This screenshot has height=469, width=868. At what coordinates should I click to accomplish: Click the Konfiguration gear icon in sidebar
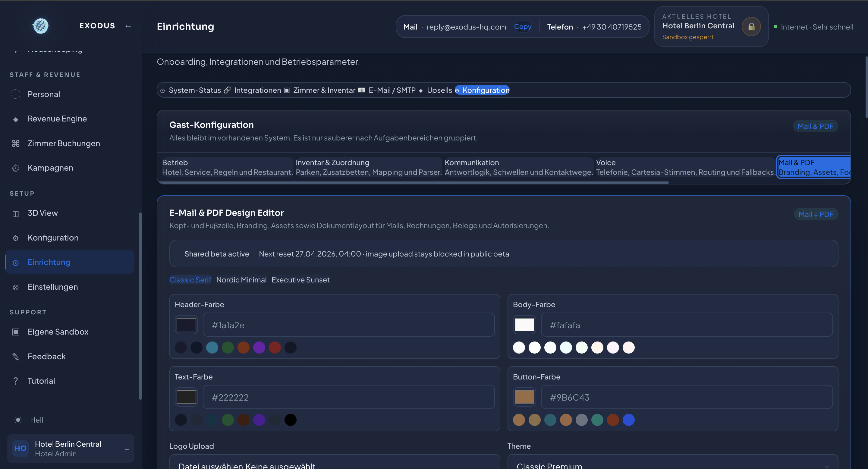click(x=15, y=238)
